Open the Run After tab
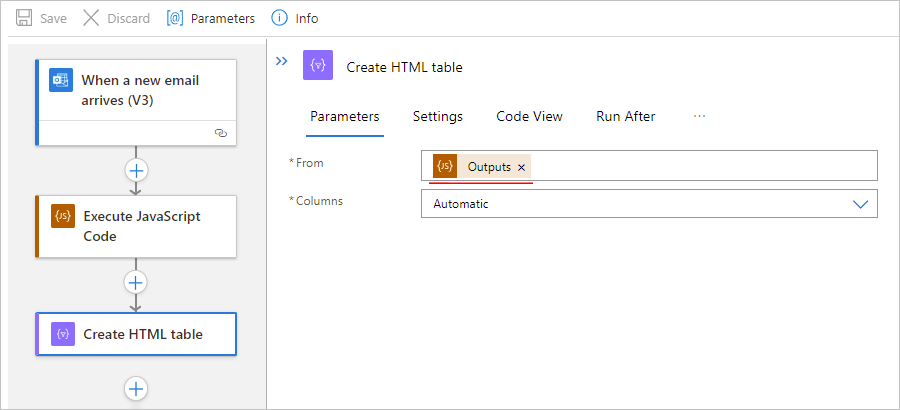 626,116
